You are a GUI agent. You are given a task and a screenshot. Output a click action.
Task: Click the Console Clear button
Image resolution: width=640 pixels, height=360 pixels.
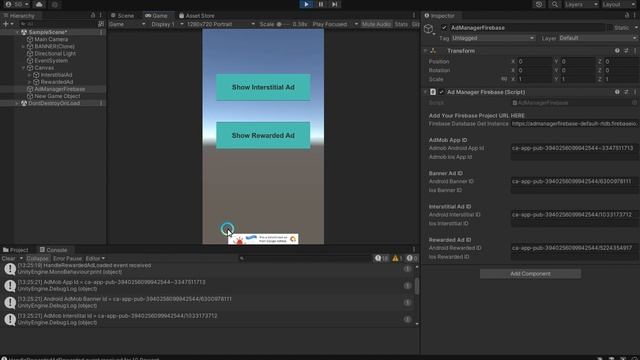click(x=9, y=258)
